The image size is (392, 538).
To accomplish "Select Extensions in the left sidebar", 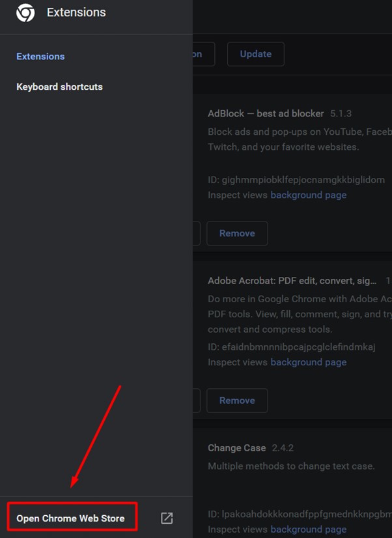I will coord(40,57).
